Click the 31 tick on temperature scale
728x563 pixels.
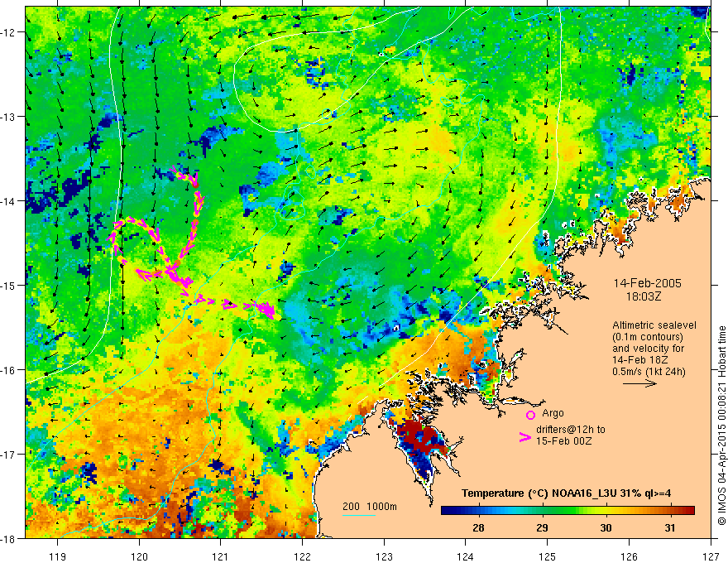click(669, 527)
